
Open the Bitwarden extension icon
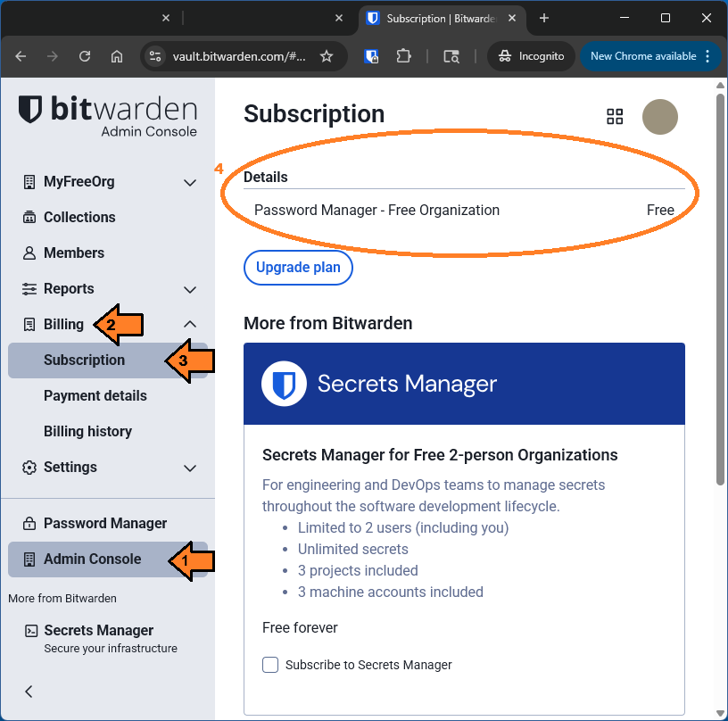coord(371,56)
